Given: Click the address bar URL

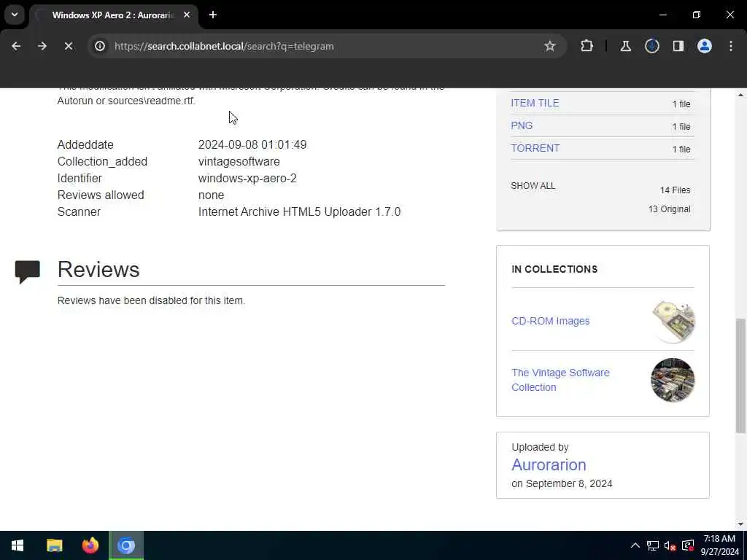Looking at the screenshot, I should pos(224,46).
